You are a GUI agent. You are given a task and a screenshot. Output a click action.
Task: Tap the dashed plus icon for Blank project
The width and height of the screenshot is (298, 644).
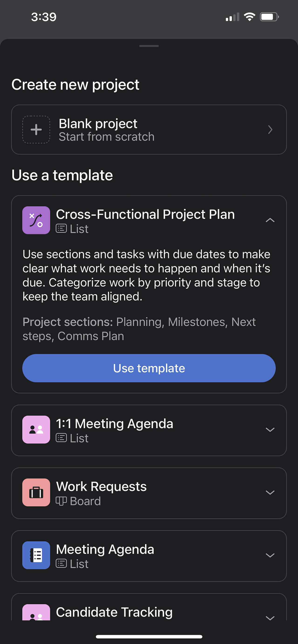pyautogui.click(x=36, y=130)
